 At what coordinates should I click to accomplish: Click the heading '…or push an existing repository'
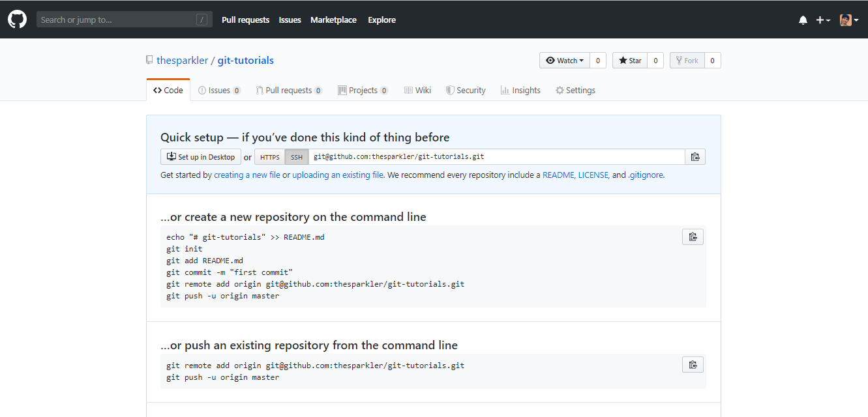pyautogui.click(x=309, y=345)
